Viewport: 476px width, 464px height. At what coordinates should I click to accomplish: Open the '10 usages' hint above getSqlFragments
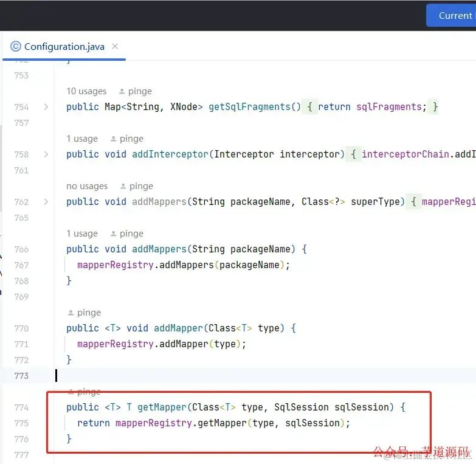[86, 91]
